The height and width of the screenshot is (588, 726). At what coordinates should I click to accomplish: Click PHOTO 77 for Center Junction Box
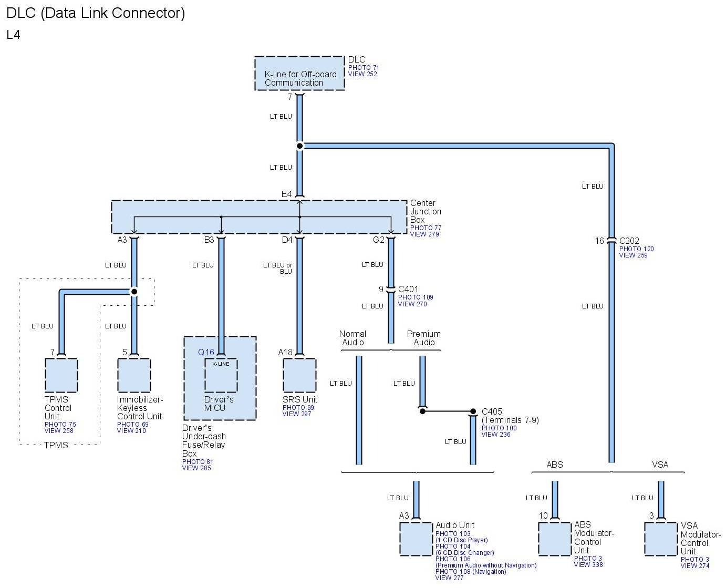[x=426, y=228]
